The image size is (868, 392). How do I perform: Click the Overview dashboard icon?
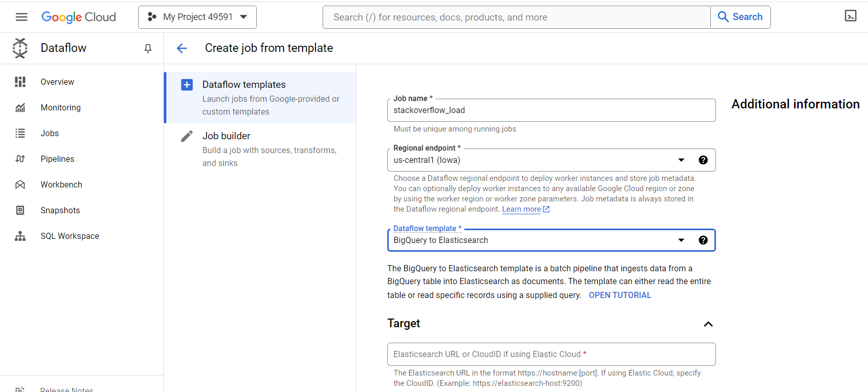click(20, 82)
